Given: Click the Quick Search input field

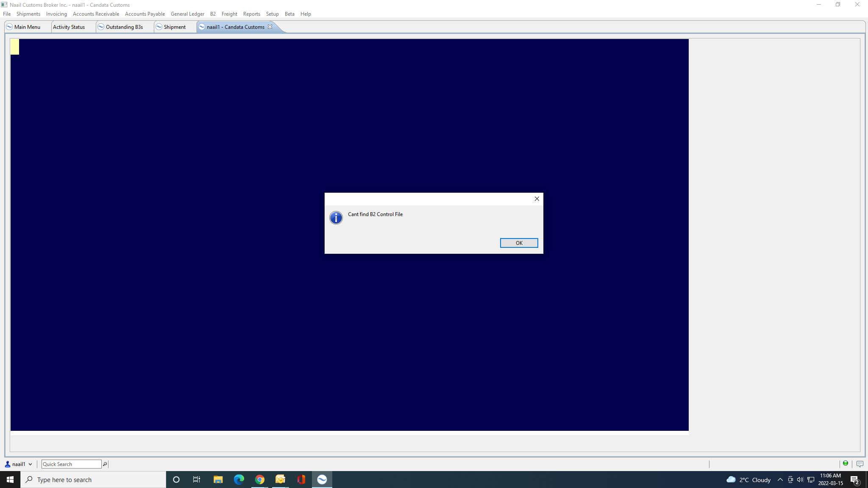Looking at the screenshot, I should click(71, 464).
